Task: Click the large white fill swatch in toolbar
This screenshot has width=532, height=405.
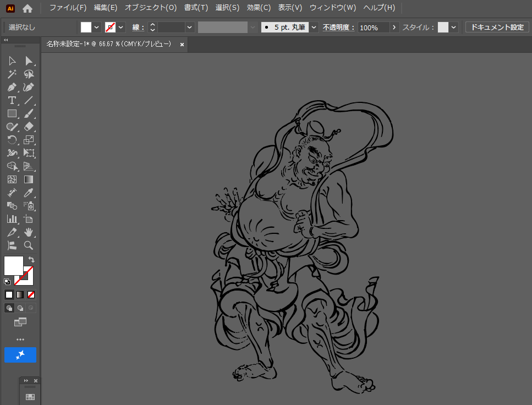Action: 14,266
